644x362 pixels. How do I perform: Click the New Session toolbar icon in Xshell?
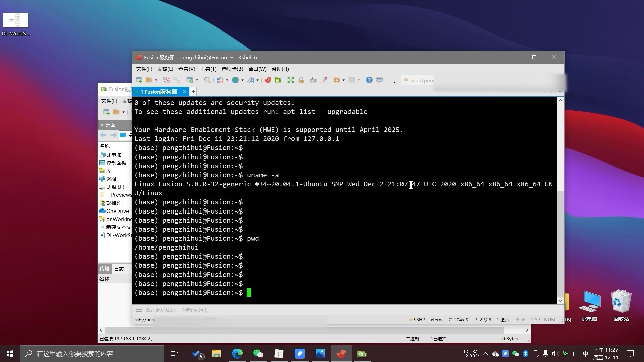139,80
